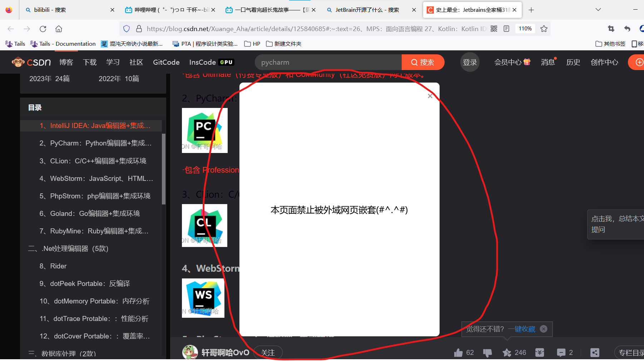Follow author with 关注 button

point(268,353)
